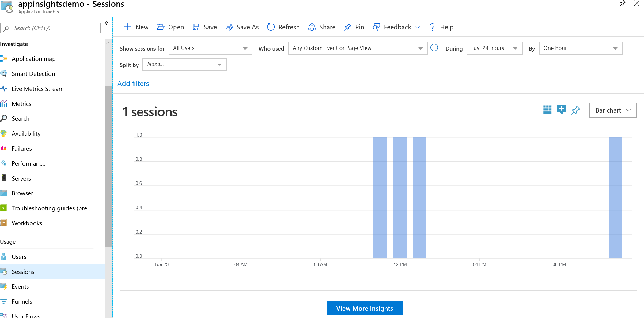The image size is (644, 318).
Task: Open the Split by None dropdown
Action: tap(184, 65)
